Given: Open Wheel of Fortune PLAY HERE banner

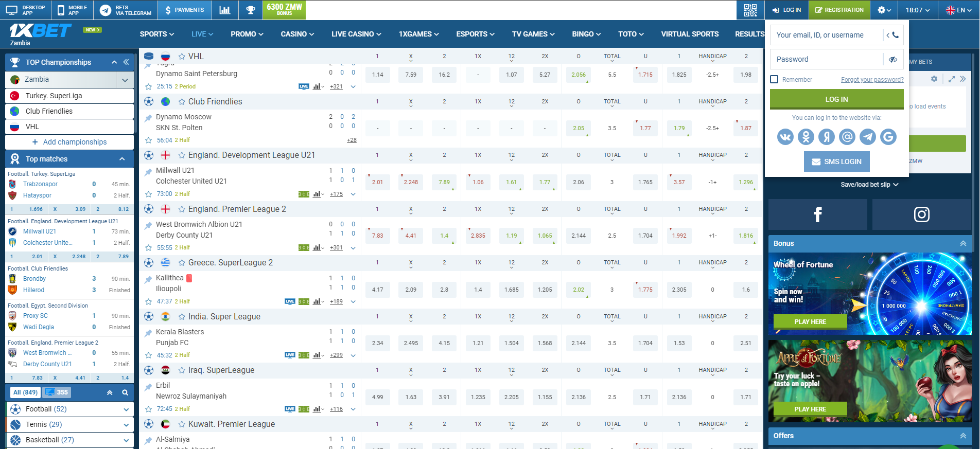Looking at the screenshot, I should tap(810, 322).
